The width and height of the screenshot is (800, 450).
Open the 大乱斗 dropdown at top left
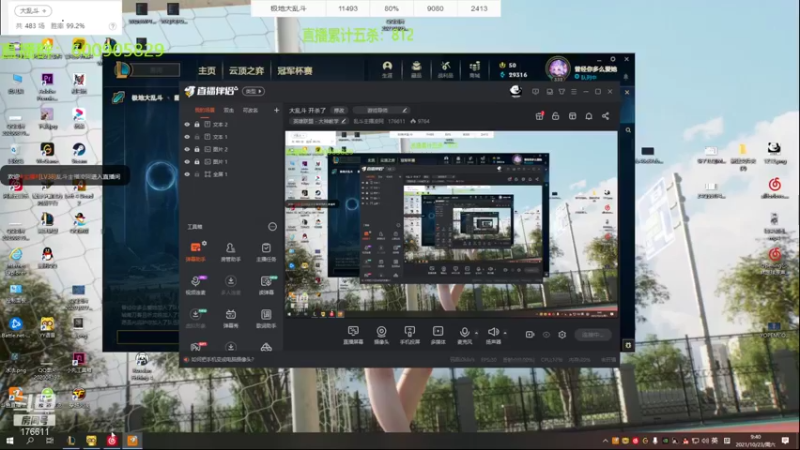click(33, 11)
